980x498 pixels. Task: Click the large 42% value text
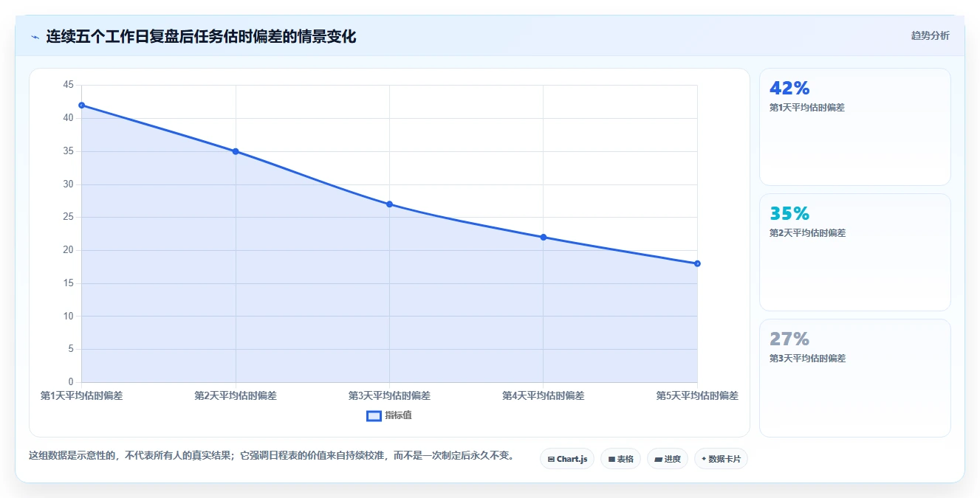789,88
